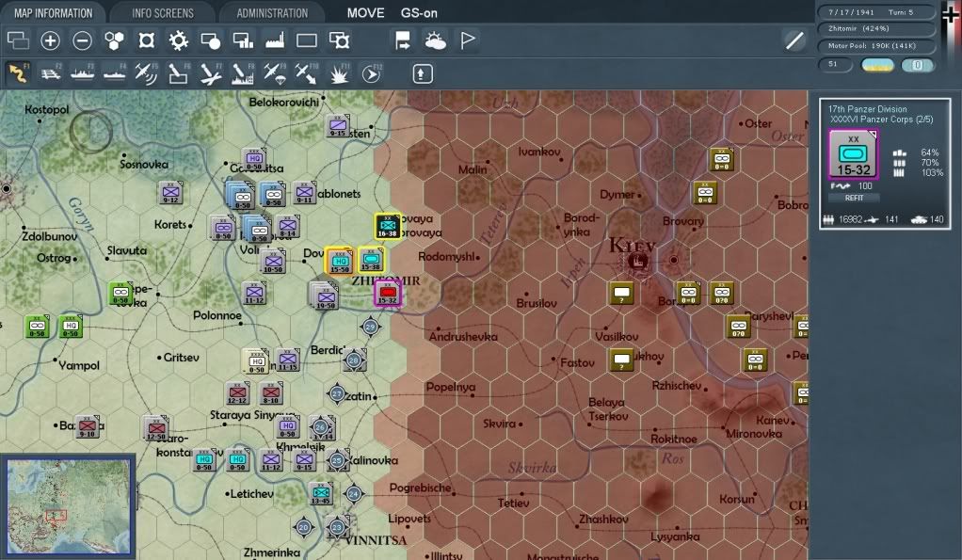The image size is (962, 560).
Task: Click the MOVE mode label
Action: point(365,13)
